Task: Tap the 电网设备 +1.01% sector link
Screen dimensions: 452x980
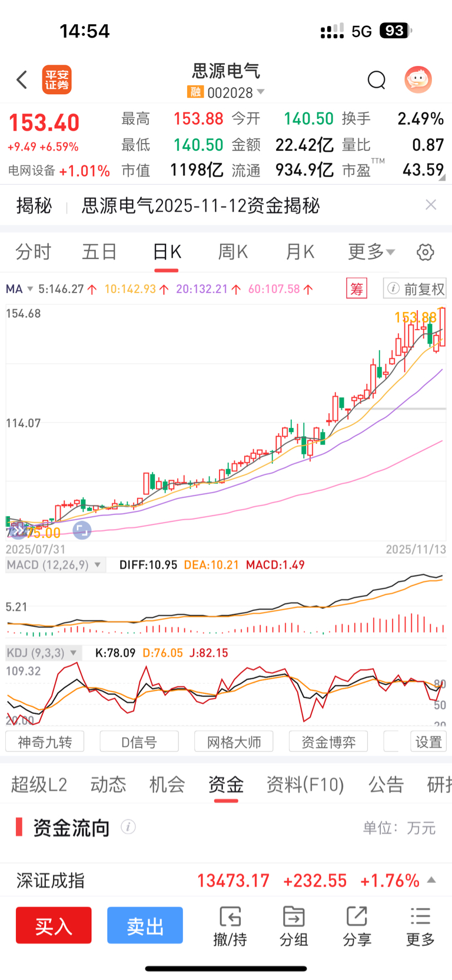Action: point(59,171)
